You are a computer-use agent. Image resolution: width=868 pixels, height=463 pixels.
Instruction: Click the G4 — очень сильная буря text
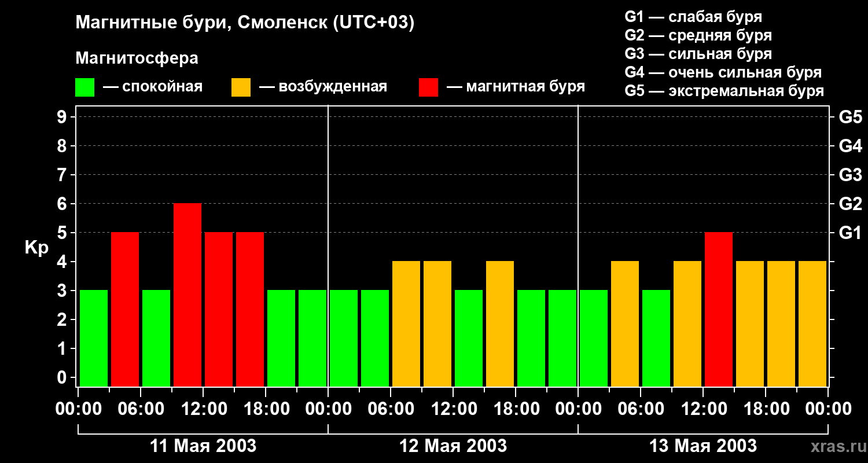[723, 72]
